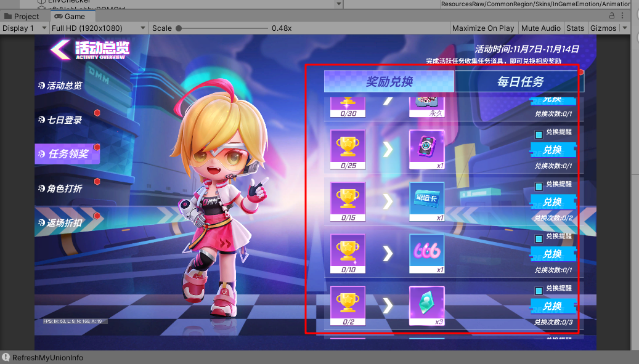Toggle Maximize On Play
Screen dimensions: 639x364
click(x=483, y=28)
